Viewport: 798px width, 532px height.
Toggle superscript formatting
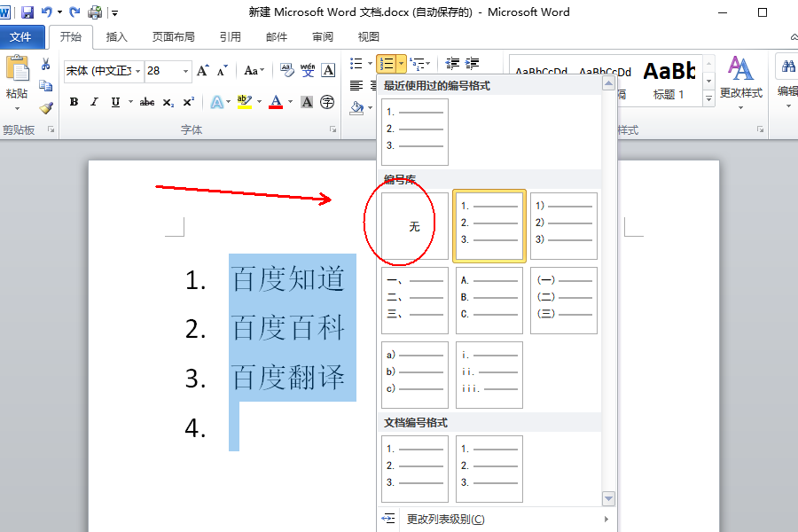tap(189, 102)
